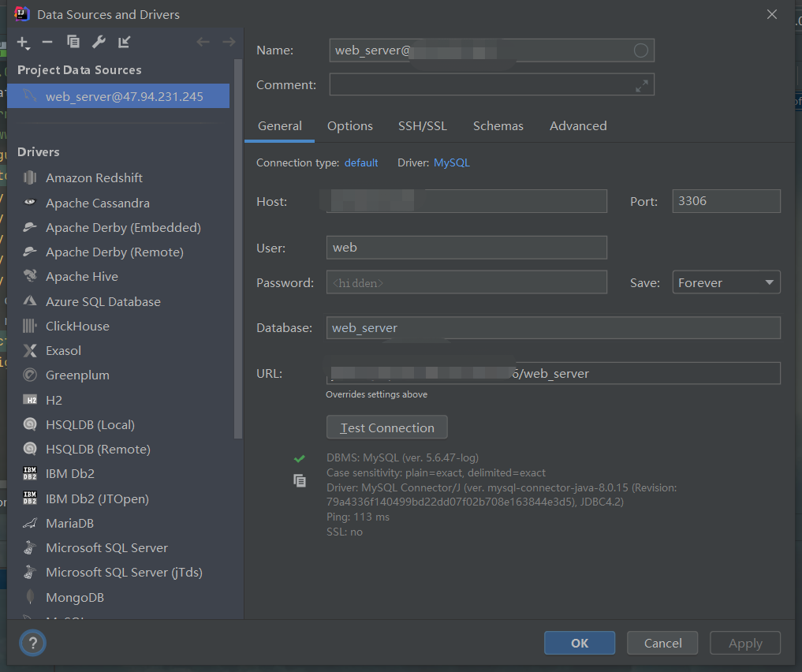Go forward with the right arrow icon
The height and width of the screenshot is (672, 802).
(229, 42)
